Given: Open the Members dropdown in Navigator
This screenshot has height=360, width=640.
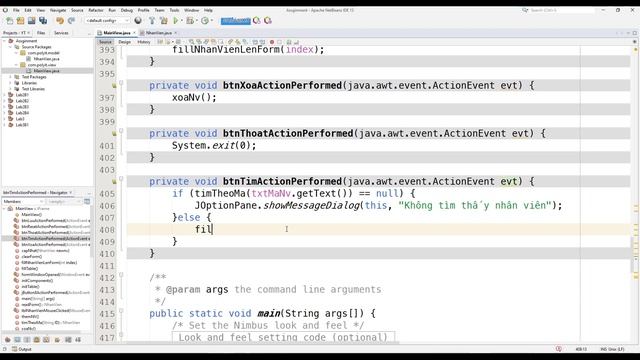Looking at the screenshot, I should 23,202.
